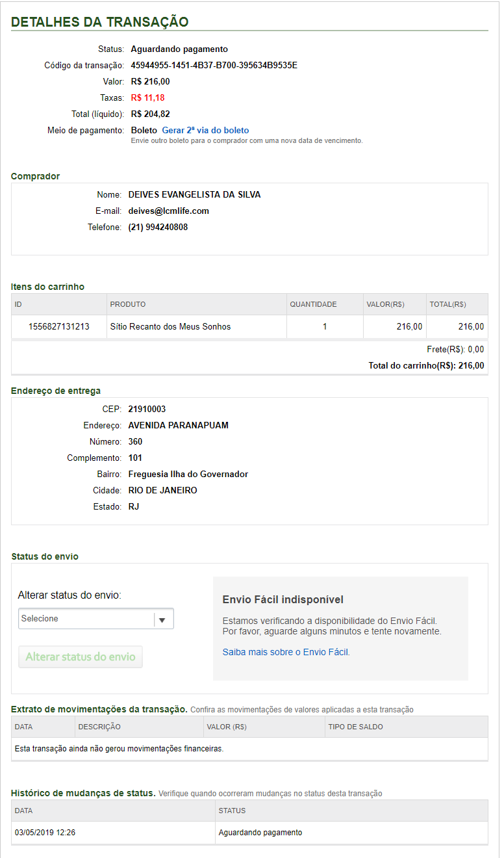Click the QUANTIDADE column header
Screen dimensions: 504x858
[313, 304]
